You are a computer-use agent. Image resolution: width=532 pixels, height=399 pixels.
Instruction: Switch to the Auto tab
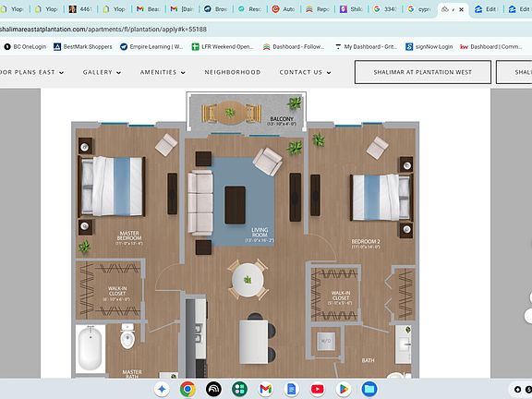pos(284,9)
